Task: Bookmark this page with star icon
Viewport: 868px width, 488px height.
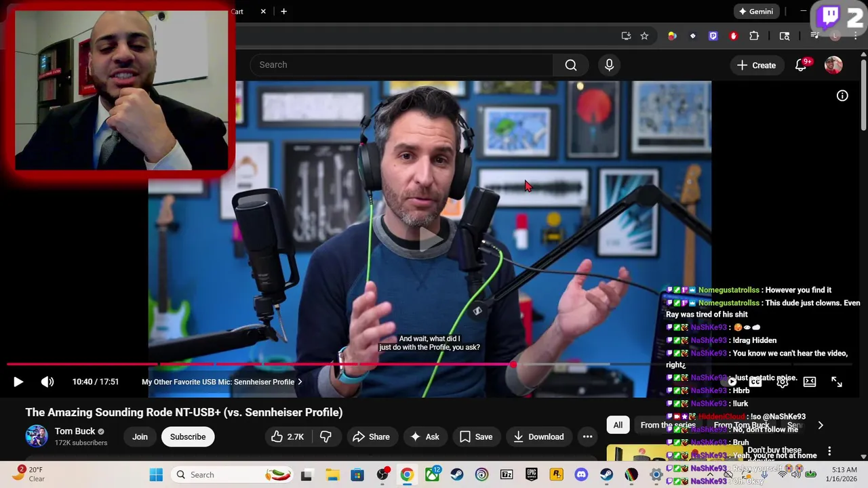Action: (644, 36)
